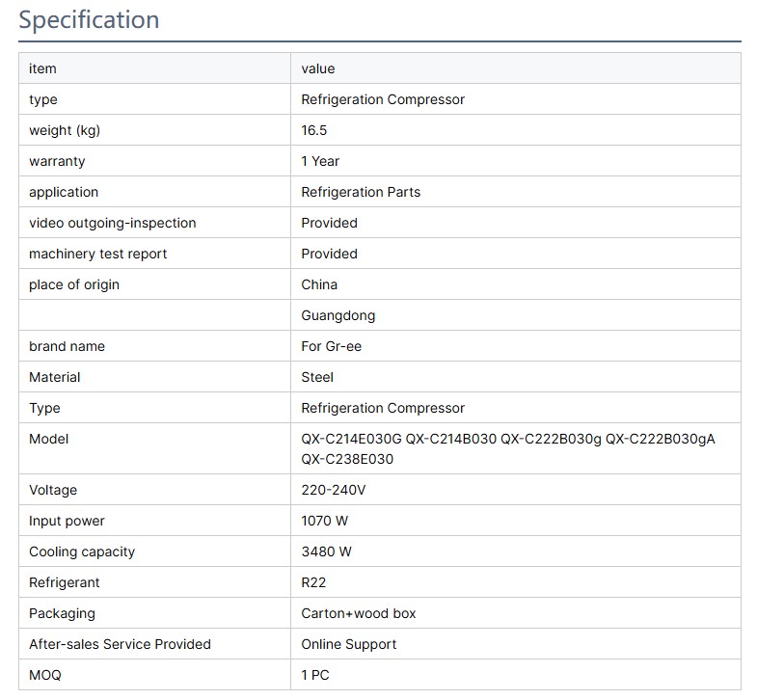Select the weight value 16.5
Screen dimensions: 757x700
314,130
